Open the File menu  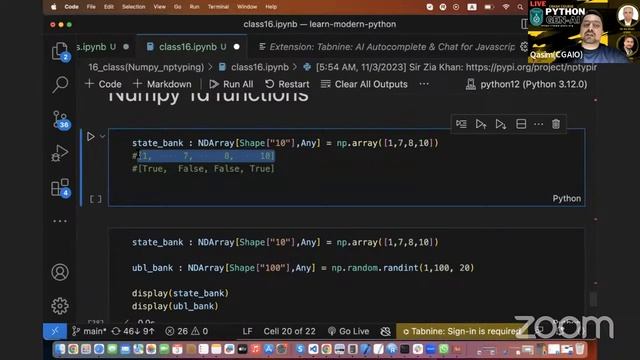click(91, 7)
